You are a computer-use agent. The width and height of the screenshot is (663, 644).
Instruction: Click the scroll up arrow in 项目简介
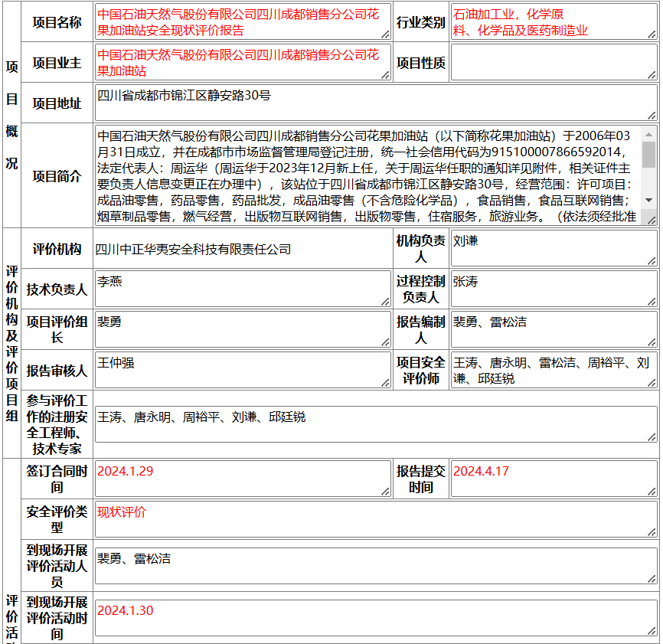click(648, 135)
